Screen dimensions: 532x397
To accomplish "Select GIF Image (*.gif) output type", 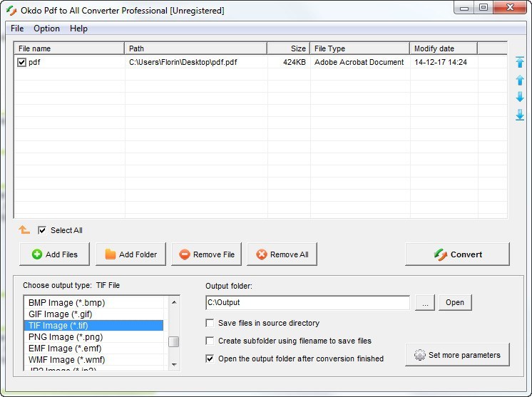I will tap(93, 314).
